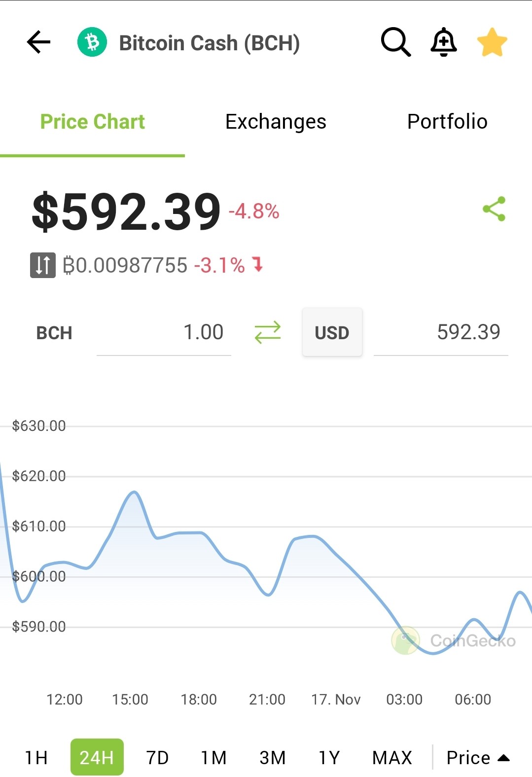The height and width of the screenshot is (777, 532).
Task: Swap currencies with green arrows icon
Action: [268, 332]
